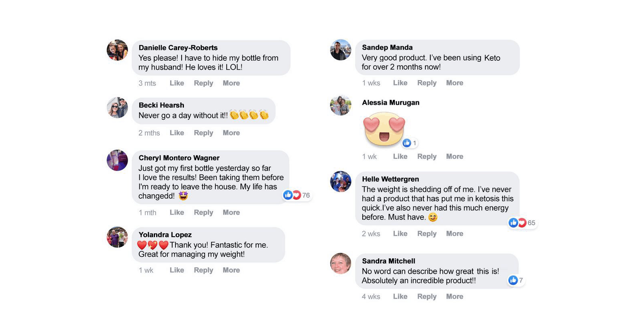Reply to Yolandra Lopez's comment
Screen dimensions: 644x322
tap(203, 270)
